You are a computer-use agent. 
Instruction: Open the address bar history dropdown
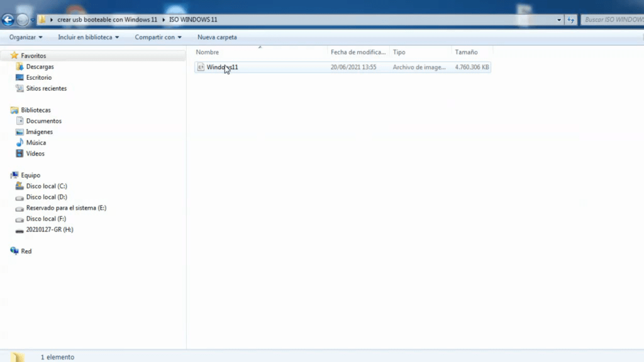pyautogui.click(x=559, y=19)
